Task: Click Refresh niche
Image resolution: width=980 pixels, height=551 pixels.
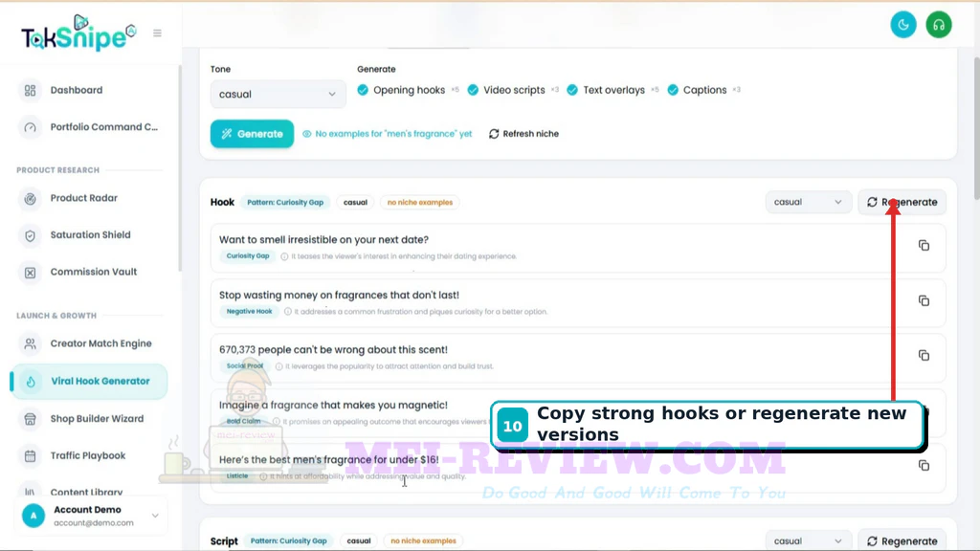Action: (523, 134)
